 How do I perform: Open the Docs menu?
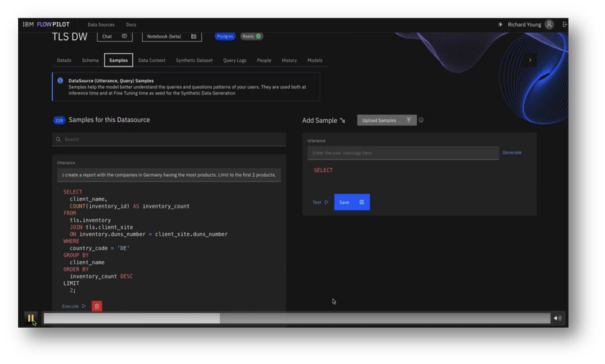pos(131,25)
